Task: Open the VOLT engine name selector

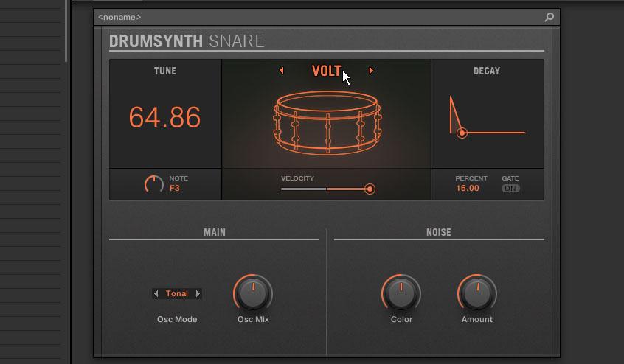Action: click(326, 71)
